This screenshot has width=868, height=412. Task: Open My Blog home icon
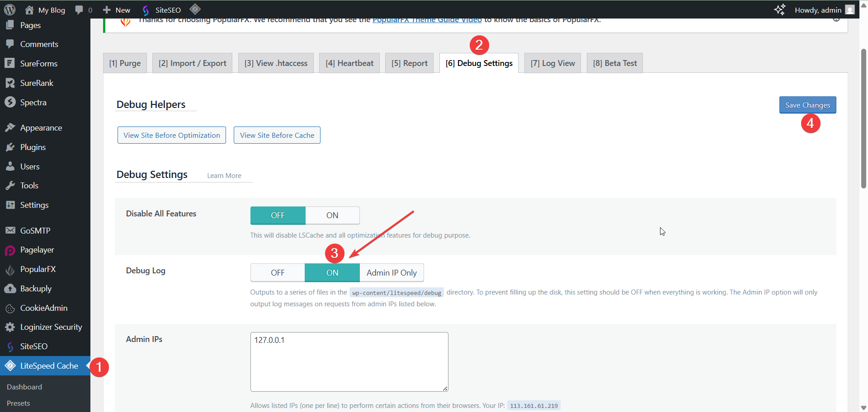pyautogui.click(x=29, y=9)
